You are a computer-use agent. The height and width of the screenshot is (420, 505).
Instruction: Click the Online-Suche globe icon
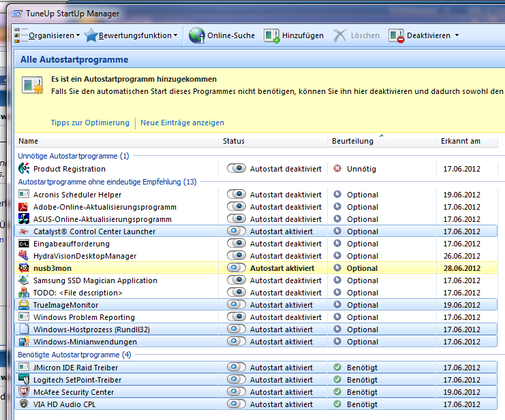click(197, 35)
